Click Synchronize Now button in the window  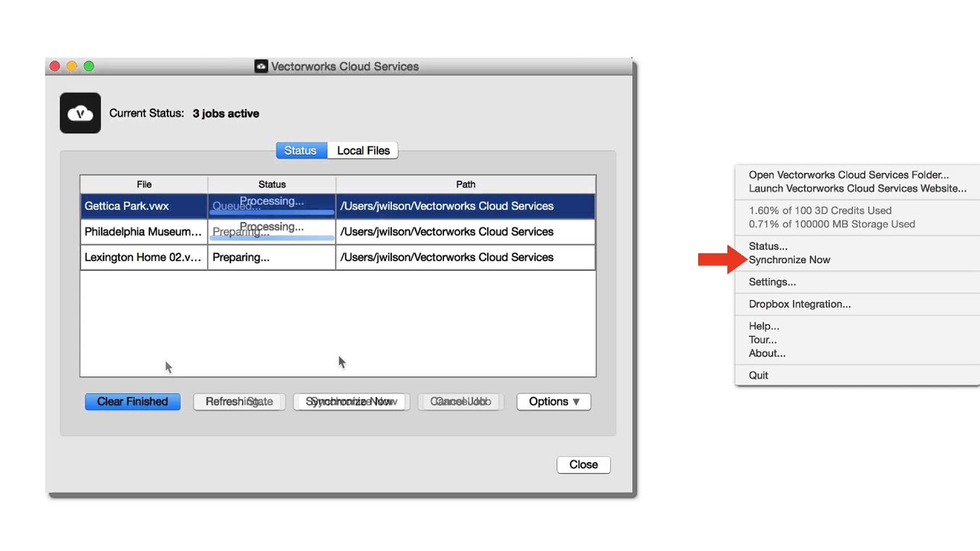351,402
